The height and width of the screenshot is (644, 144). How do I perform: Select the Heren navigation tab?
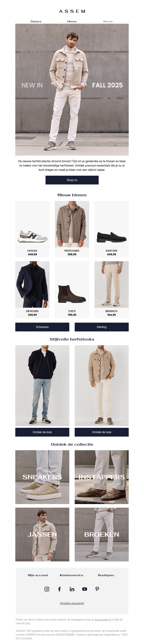point(72,22)
